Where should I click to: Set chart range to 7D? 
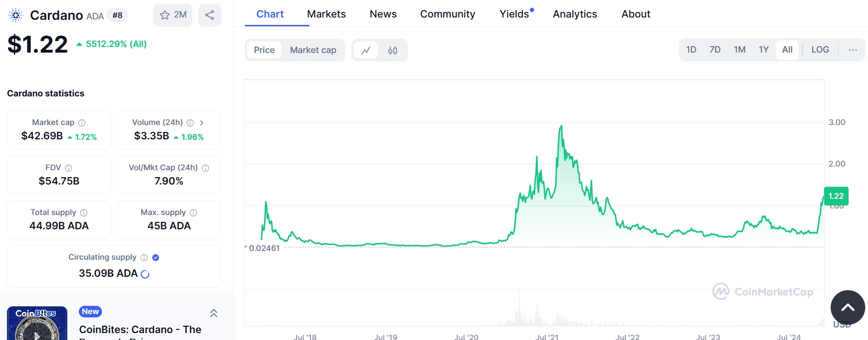[715, 49]
